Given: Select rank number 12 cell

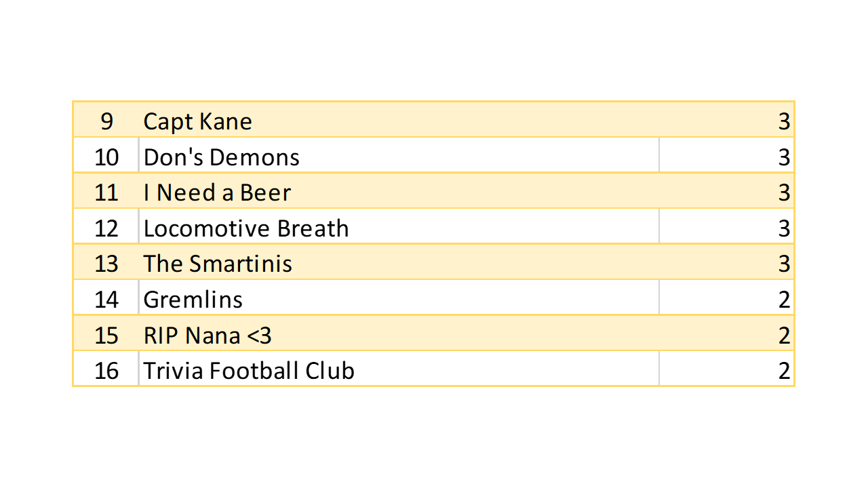Looking at the screenshot, I should (106, 228).
